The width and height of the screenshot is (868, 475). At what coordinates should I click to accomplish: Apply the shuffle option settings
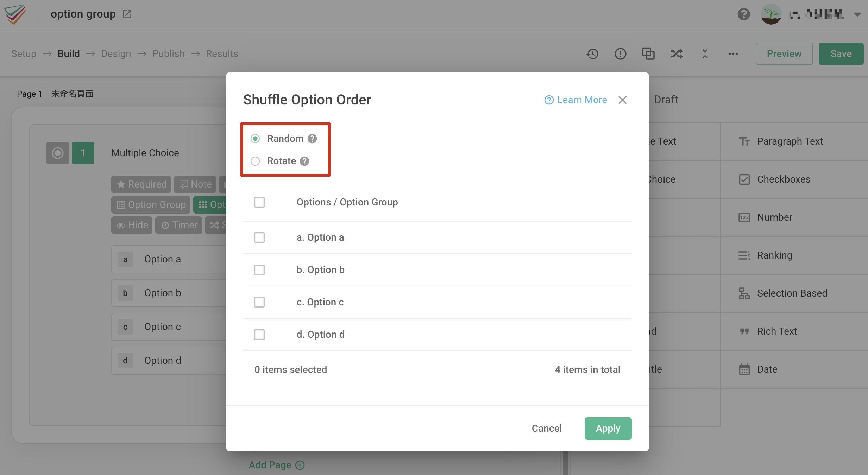click(x=608, y=428)
